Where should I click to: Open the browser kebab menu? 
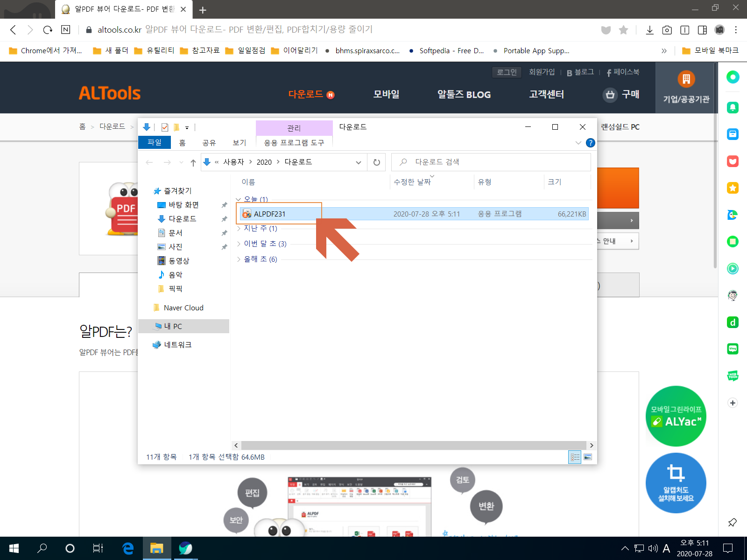click(736, 30)
